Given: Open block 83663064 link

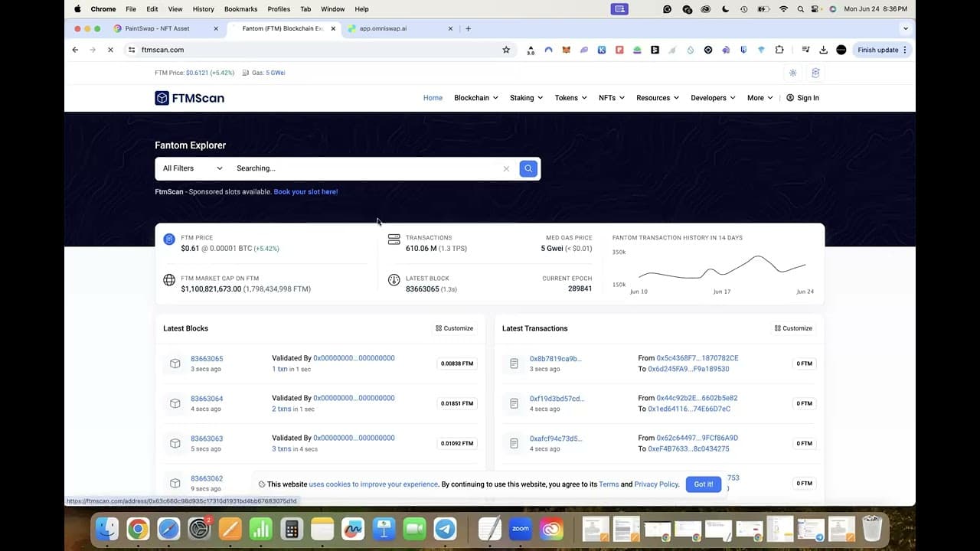Looking at the screenshot, I should [x=207, y=399].
